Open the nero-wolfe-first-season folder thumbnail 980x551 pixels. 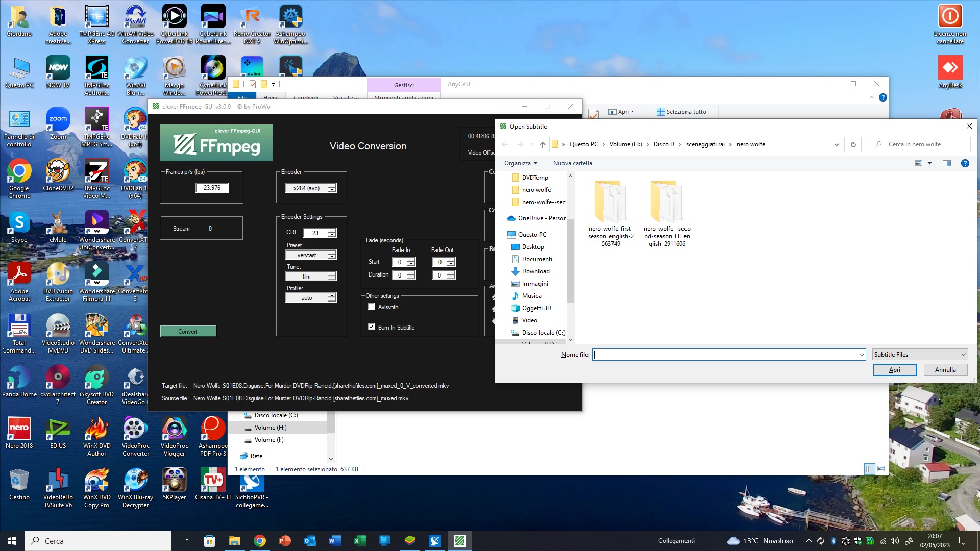click(x=610, y=202)
